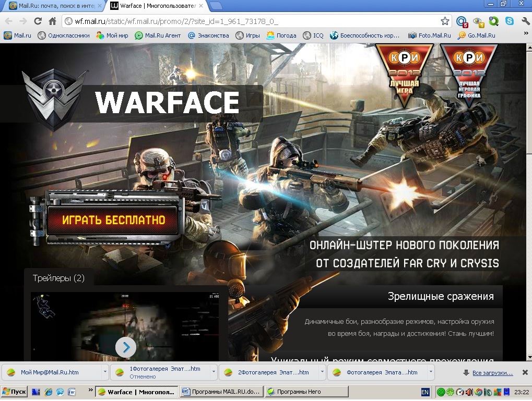The image size is (532, 401).
Task: Open dropdown for 1Фотогалерея download item
Action: pyautogui.click(x=214, y=373)
